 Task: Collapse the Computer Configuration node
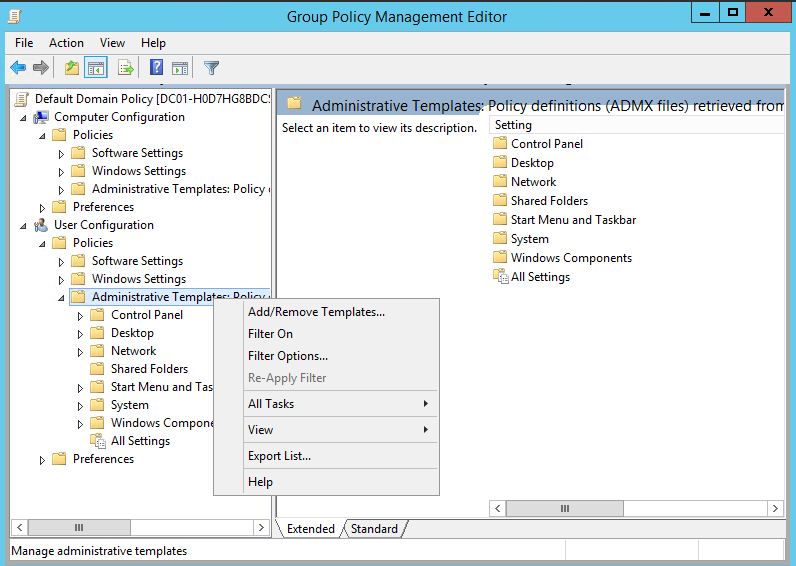click(x=23, y=118)
